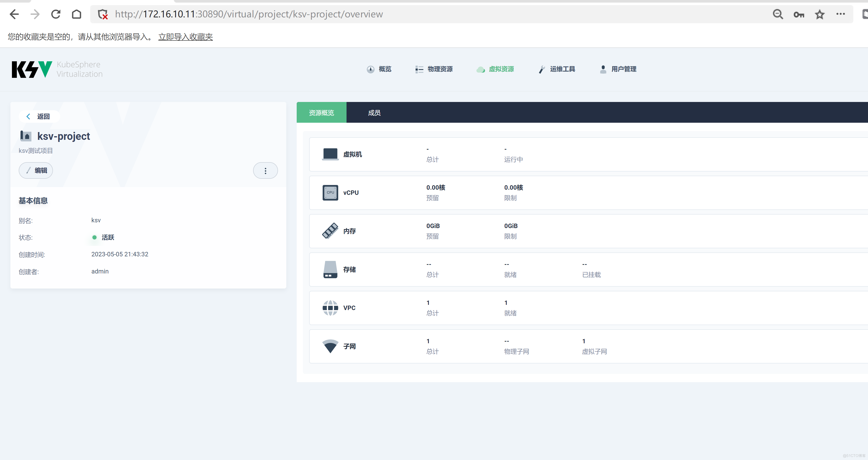Click the insecure site shield icon
Viewport: 868px width, 460px height.
pyautogui.click(x=103, y=14)
